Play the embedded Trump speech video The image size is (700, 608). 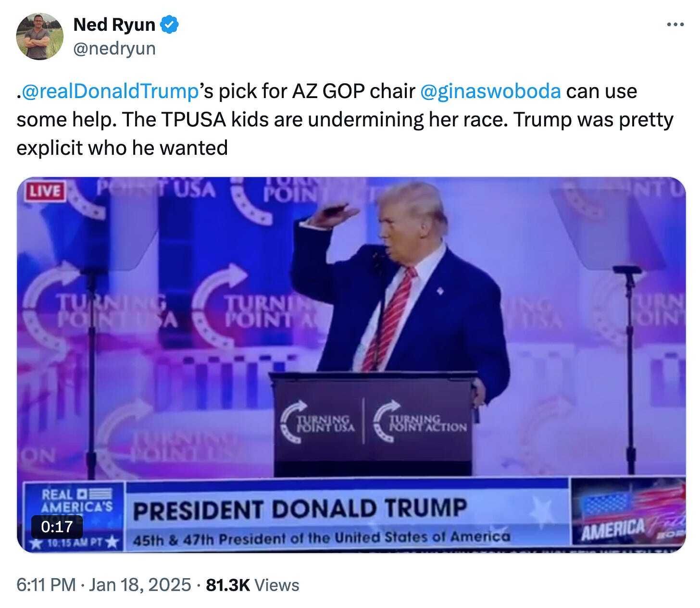(351, 365)
